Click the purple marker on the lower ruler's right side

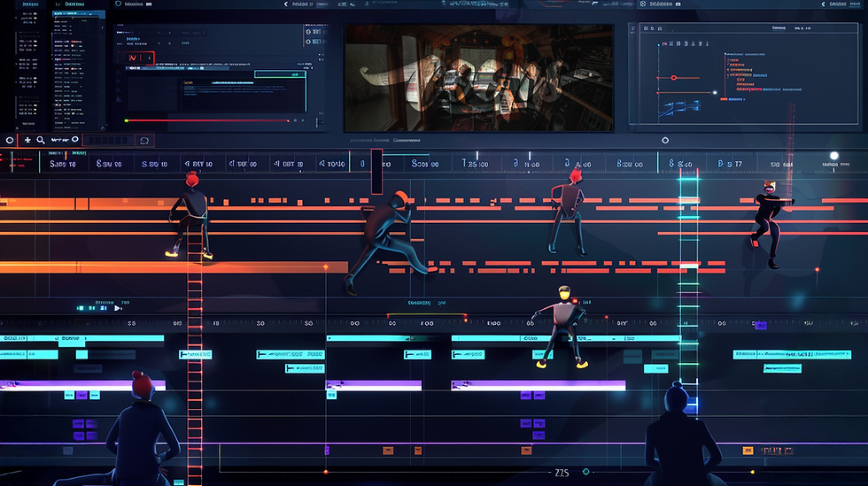tap(761, 326)
